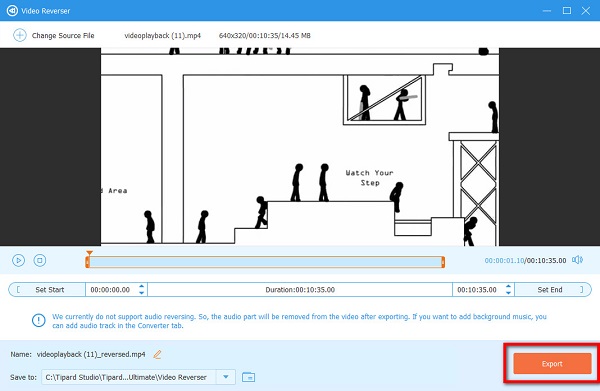The height and width of the screenshot is (391, 600).
Task: Click the Change Source File label
Action: 63,36
